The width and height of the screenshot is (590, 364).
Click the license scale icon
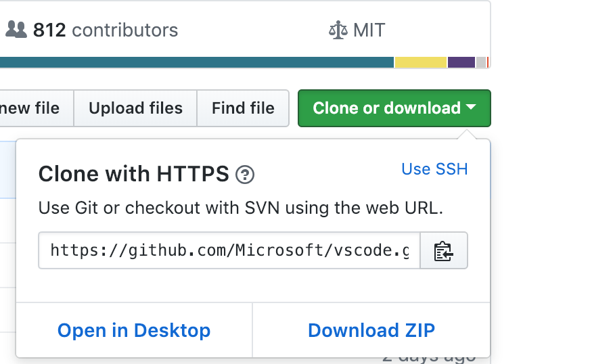338,30
